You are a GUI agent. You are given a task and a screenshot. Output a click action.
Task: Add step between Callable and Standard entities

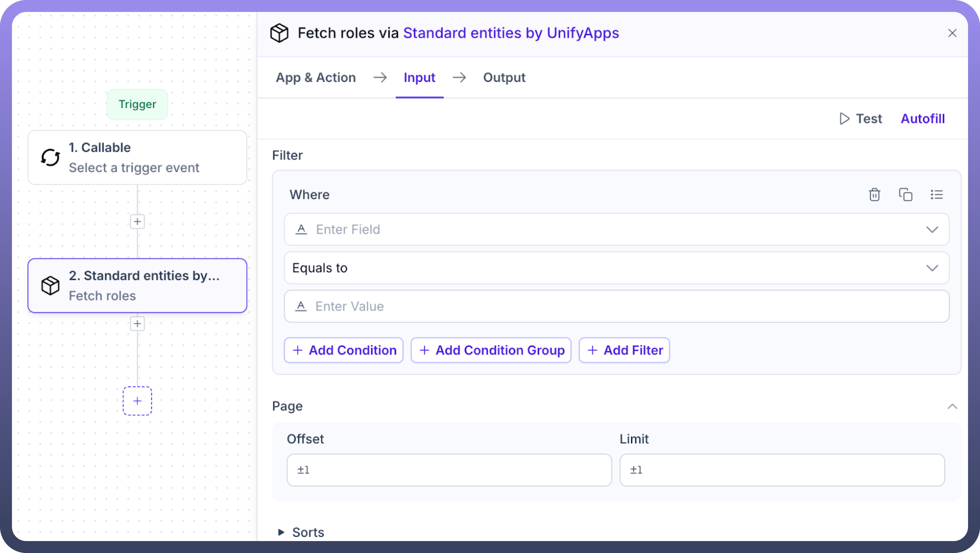[137, 222]
